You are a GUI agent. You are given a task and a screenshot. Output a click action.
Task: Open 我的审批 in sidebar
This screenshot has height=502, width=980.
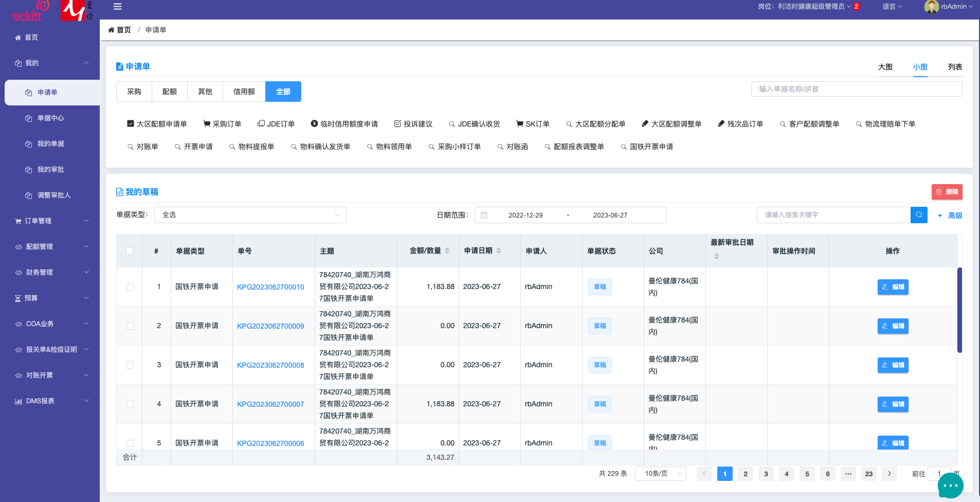pyautogui.click(x=50, y=170)
